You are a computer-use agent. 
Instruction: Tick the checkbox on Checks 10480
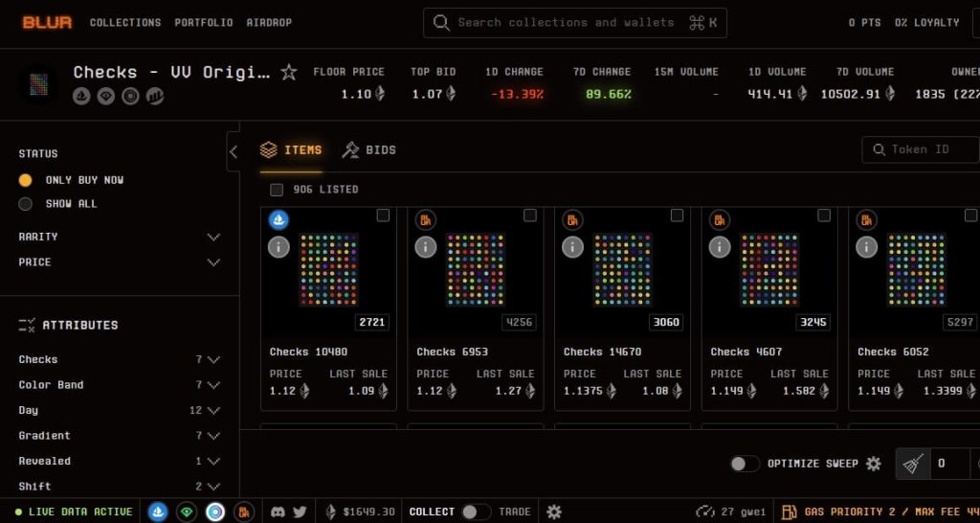(x=383, y=216)
